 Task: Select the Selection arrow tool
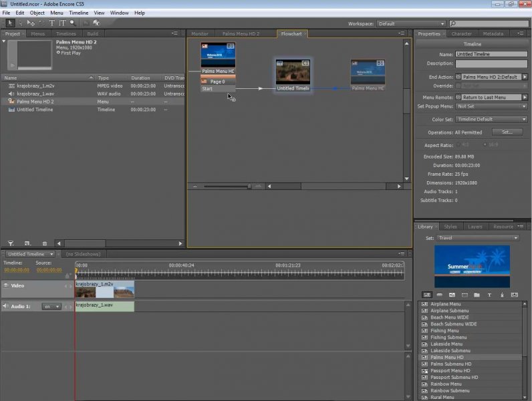click(9, 23)
